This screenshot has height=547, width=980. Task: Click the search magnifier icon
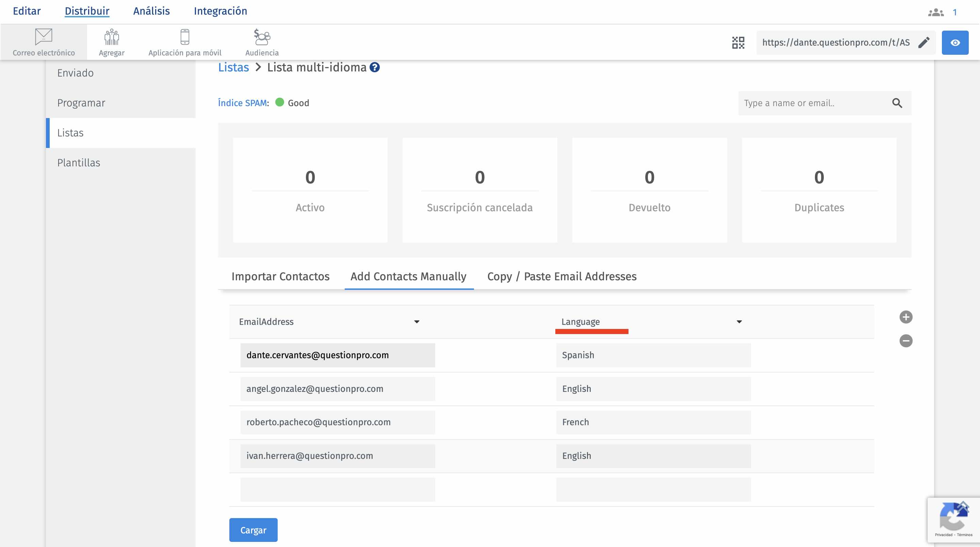pyautogui.click(x=897, y=103)
